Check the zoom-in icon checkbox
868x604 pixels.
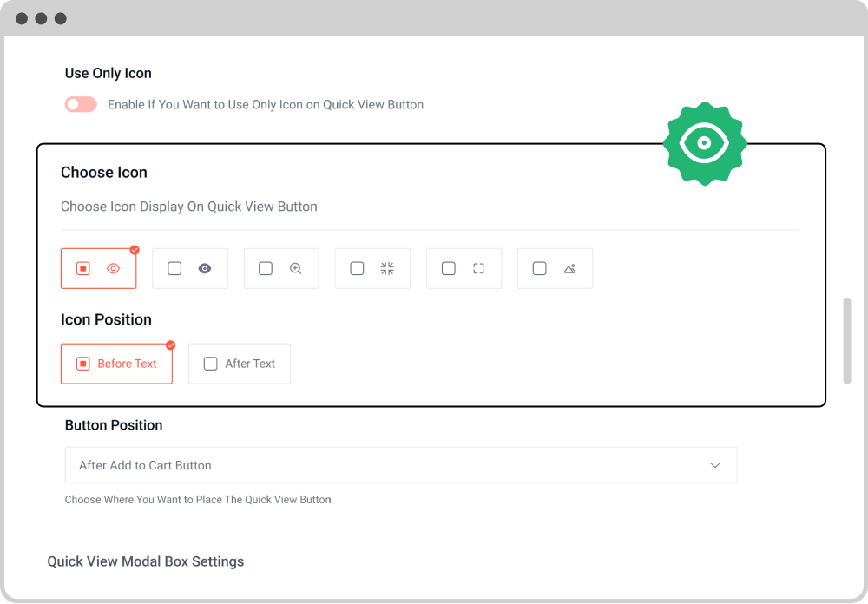point(266,269)
